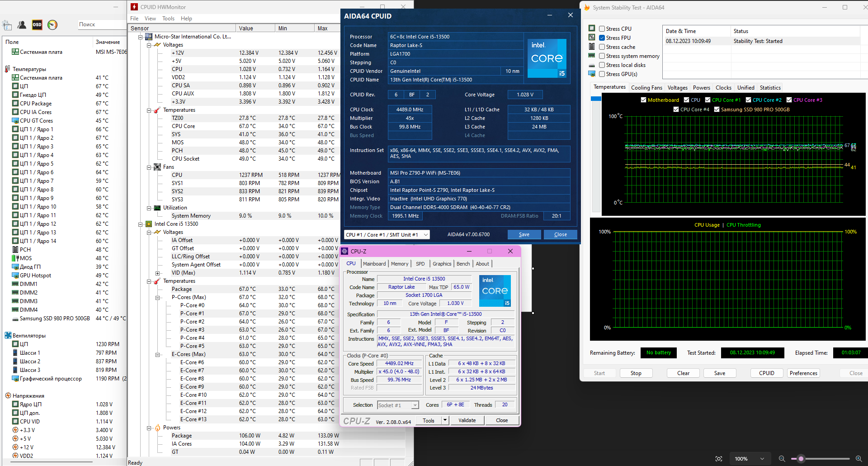Switch to the Mainboard tab in CPU-Z

pos(374,264)
